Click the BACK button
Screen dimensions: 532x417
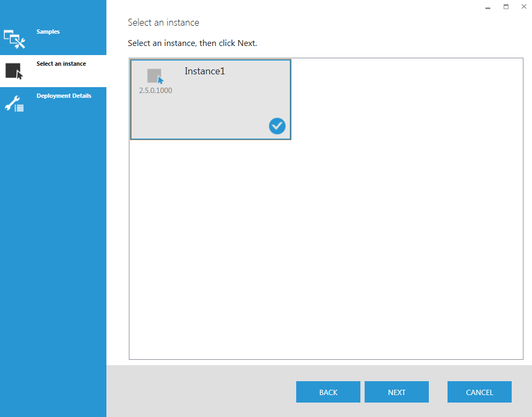point(328,392)
